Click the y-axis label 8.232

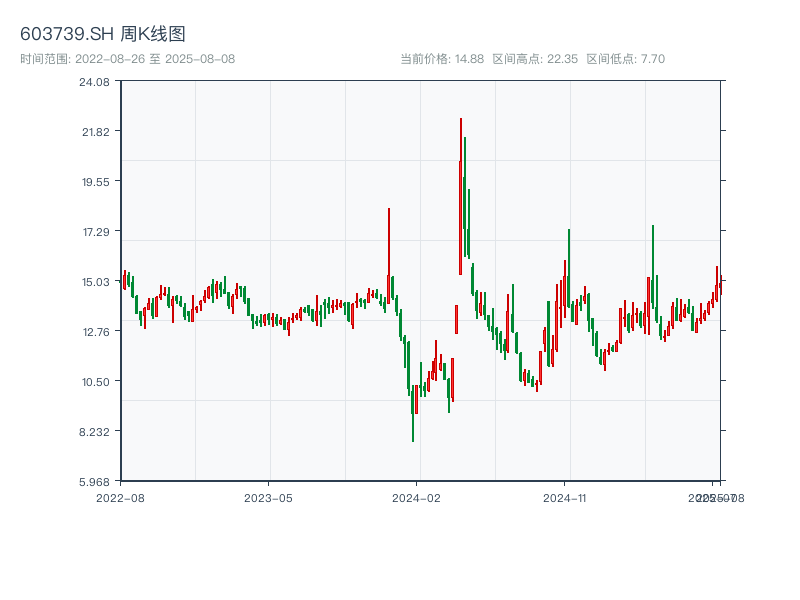[94, 432]
